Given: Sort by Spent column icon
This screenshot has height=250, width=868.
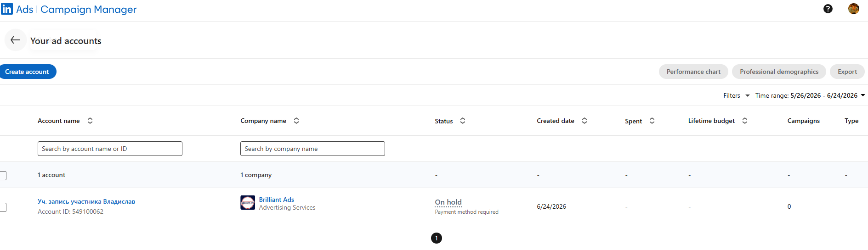Looking at the screenshot, I should click(652, 121).
